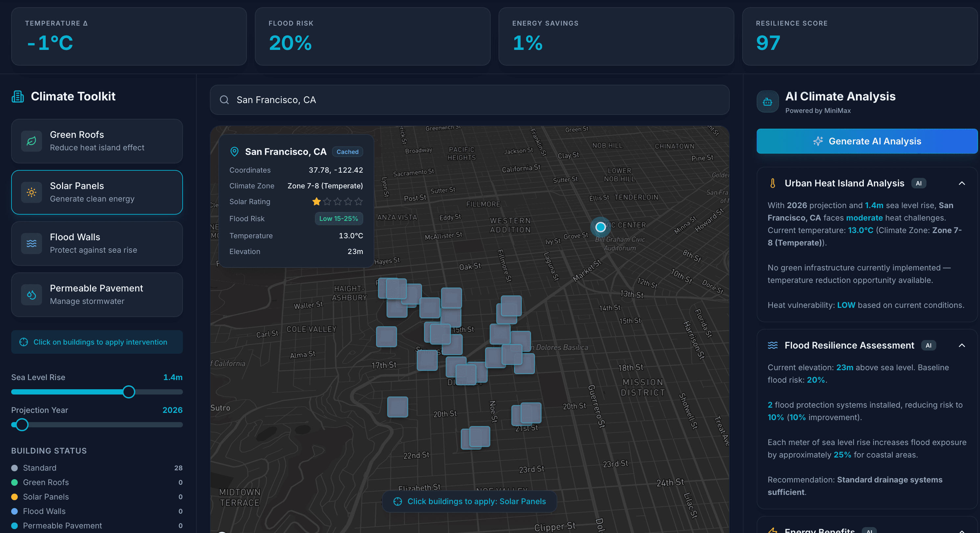Click the yellow Solar Panels status dot
The width and height of the screenshot is (980, 533).
click(14, 497)
